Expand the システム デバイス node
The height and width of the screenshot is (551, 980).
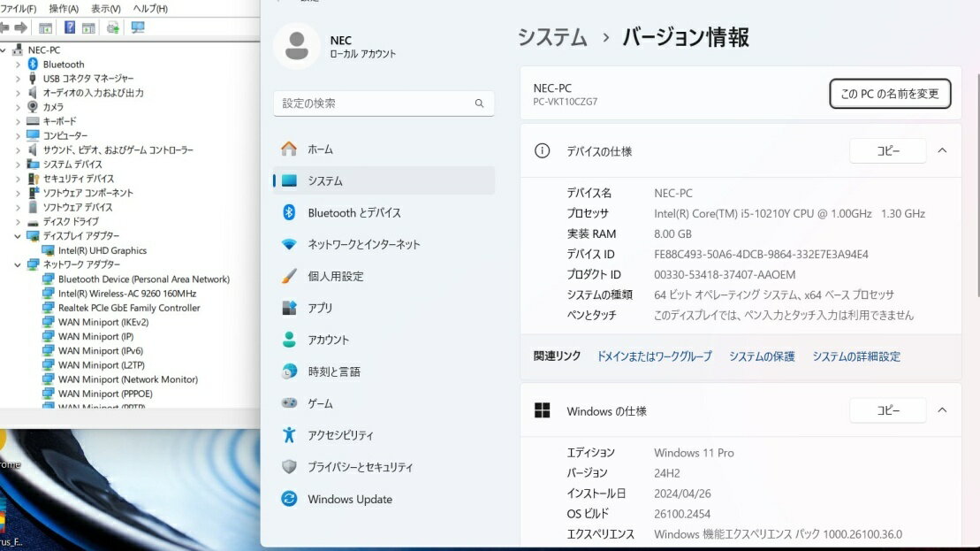click(x=18, y=165)
